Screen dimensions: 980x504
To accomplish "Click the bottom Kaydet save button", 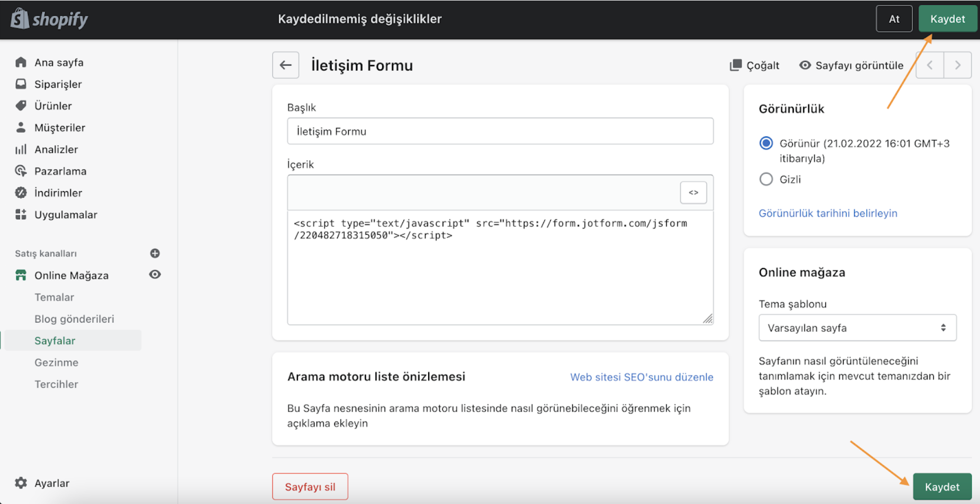I will coord(942,487).
